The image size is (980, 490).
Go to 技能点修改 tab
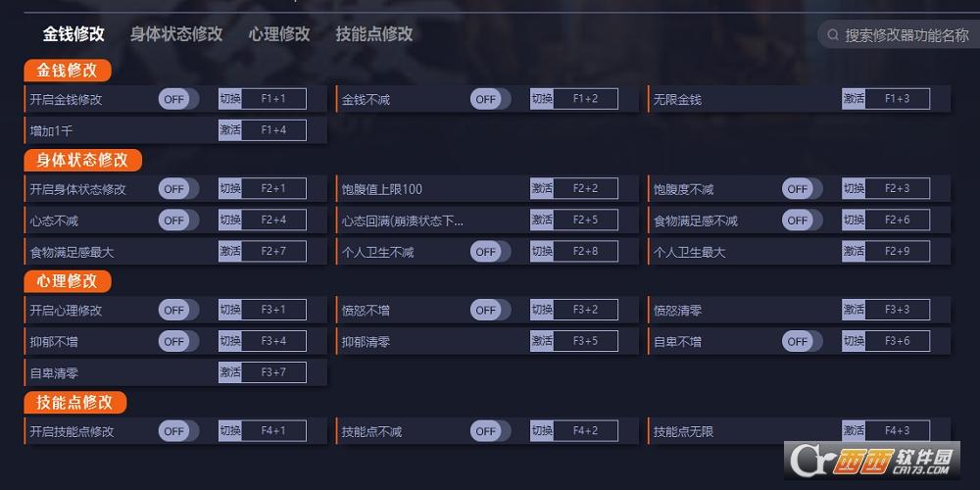click(x=374, y=34)
